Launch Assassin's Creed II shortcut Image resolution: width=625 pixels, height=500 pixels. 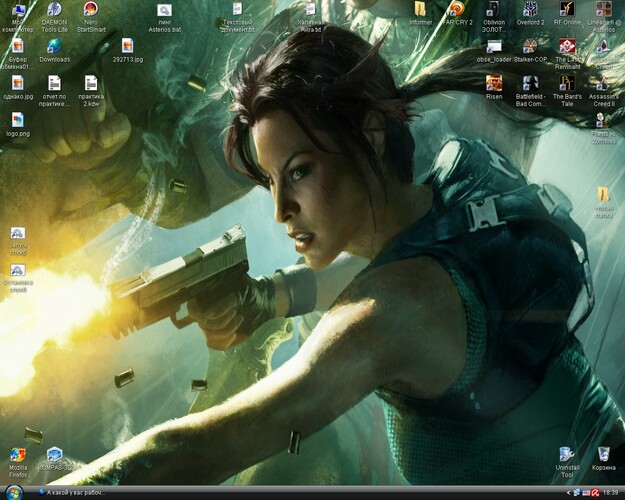tap(603, 83)
